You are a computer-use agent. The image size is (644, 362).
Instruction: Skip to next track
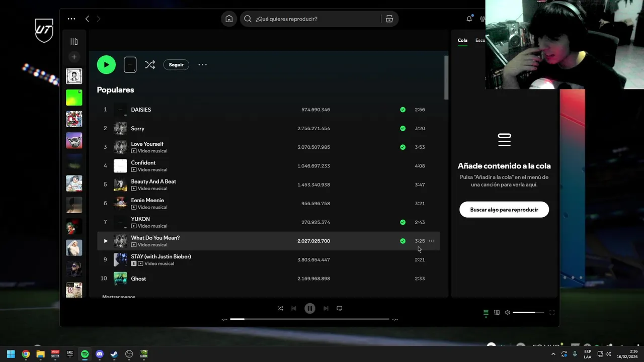326,308
